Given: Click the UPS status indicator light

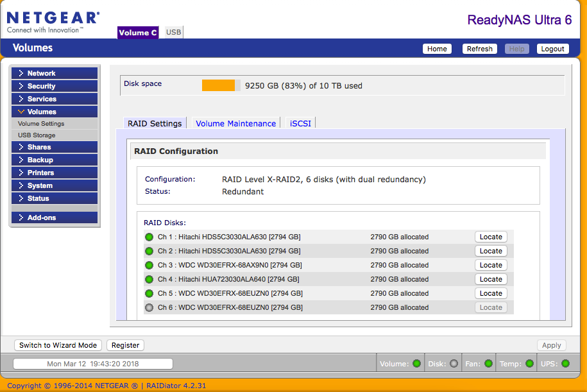Looking at the screenshot, I should click(566, 364).
